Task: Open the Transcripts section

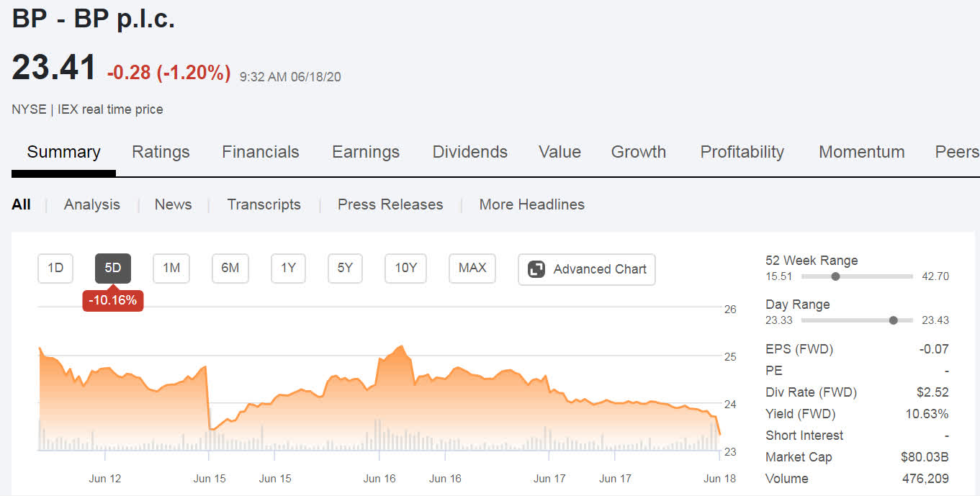Action: [x=264, y=204]
